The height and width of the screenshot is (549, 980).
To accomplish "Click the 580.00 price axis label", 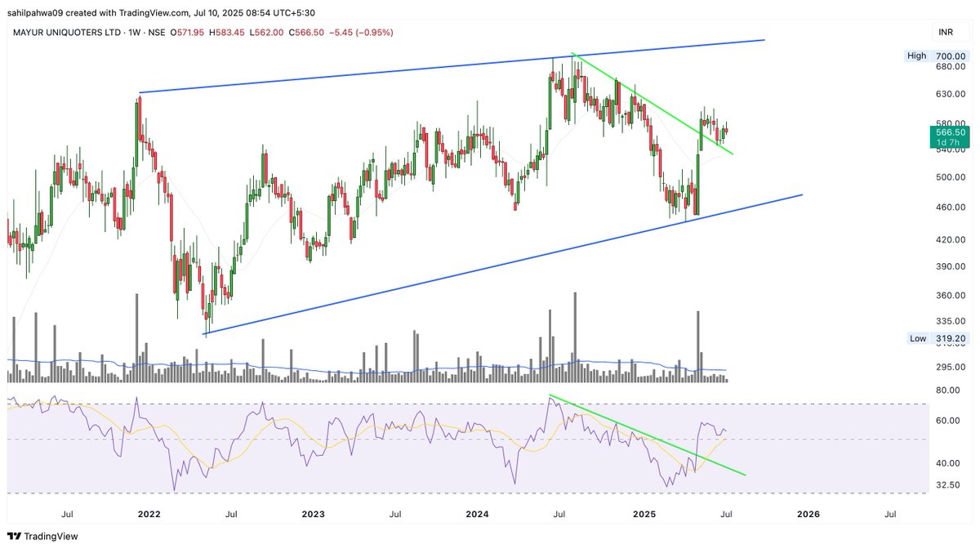I will (x=951, y=123).
